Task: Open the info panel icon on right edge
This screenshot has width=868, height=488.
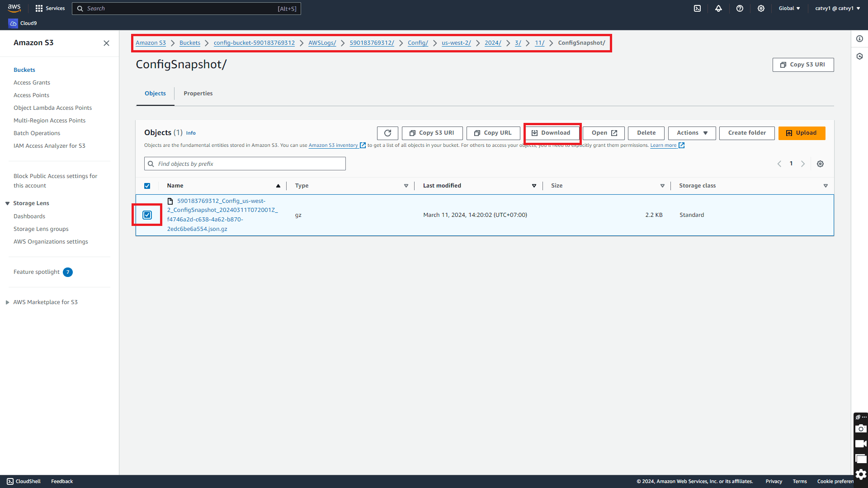Action: click(859, 39)
